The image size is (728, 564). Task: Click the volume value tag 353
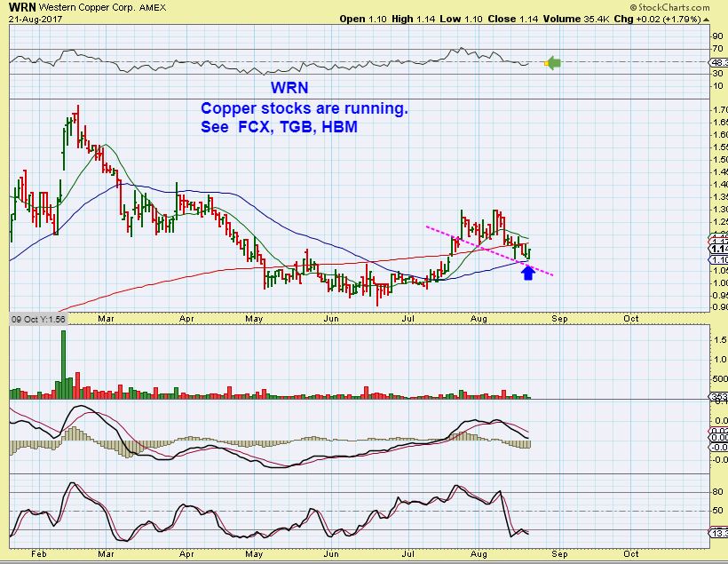tap(719, 397)
